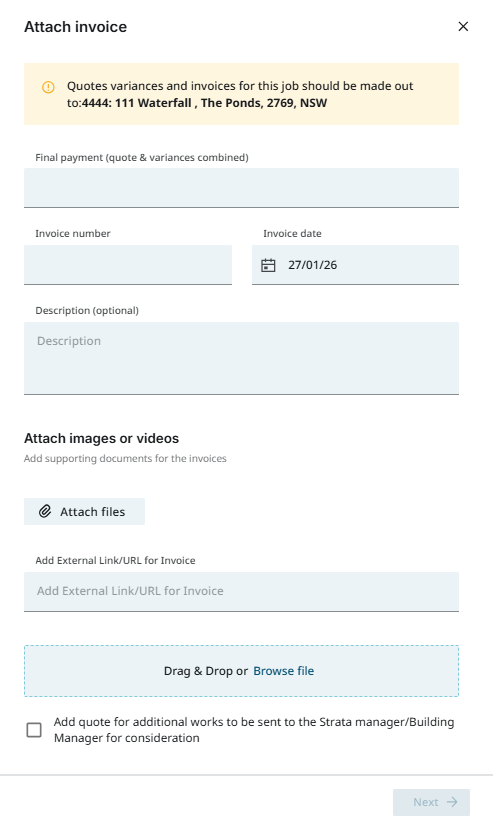The width and height of the screenshot is (493, 826).
Task: Click the 'Final payment (quote & variances combined)' label
Action: tap(142, 158)
